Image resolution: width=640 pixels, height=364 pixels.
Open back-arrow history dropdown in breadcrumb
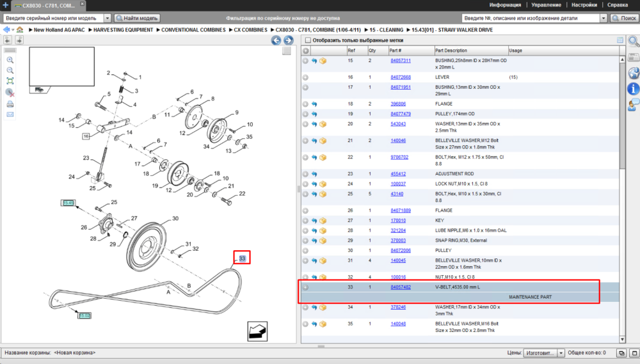tap(13, 30)
